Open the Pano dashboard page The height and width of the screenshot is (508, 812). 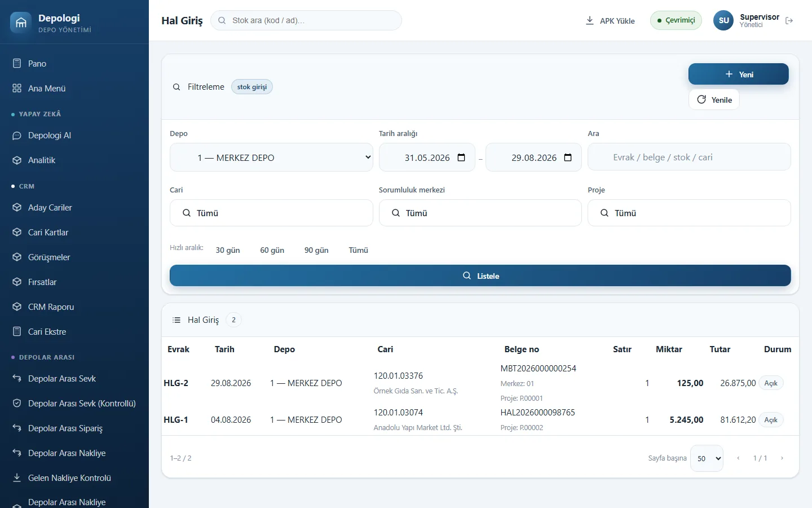pos(74,64)
